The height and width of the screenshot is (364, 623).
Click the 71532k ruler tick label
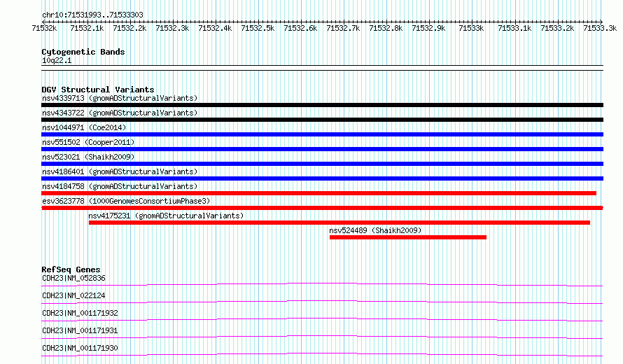point(44,28)
